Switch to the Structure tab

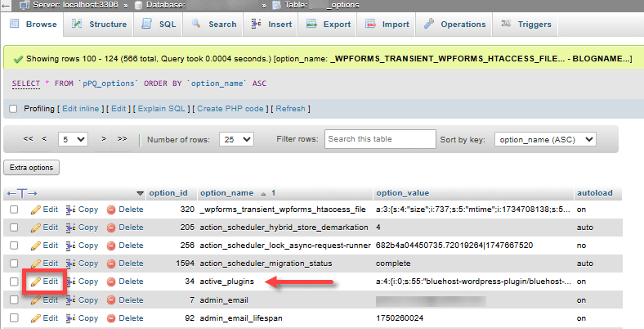click(100, 25)
